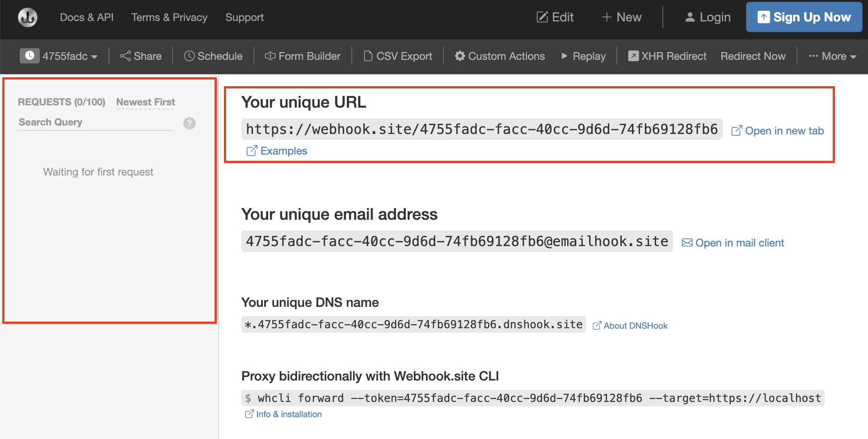Expand the 4755fadc token dropdown
The height and width of the screenshot is (439, 868).
tap(70, 56)
